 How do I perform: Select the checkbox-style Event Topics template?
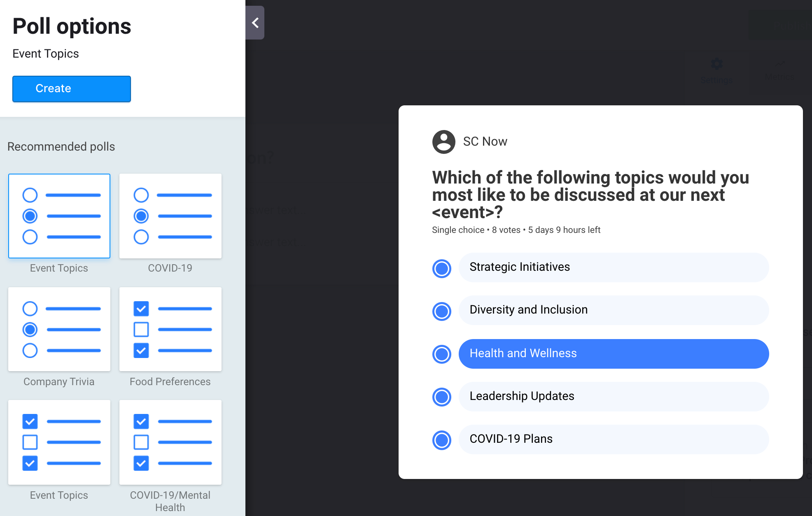click(59, 442)
